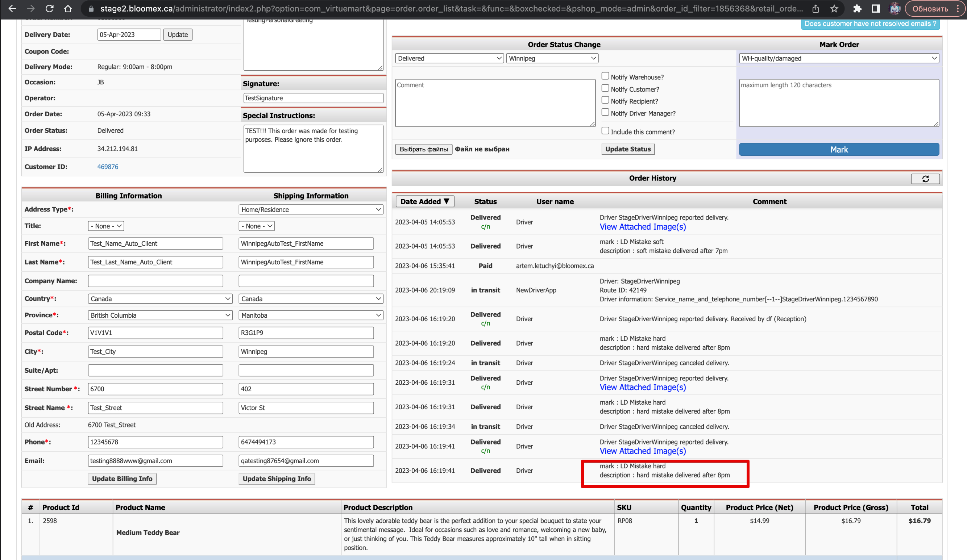Open the shipping Title dropdown

(257, 226)
